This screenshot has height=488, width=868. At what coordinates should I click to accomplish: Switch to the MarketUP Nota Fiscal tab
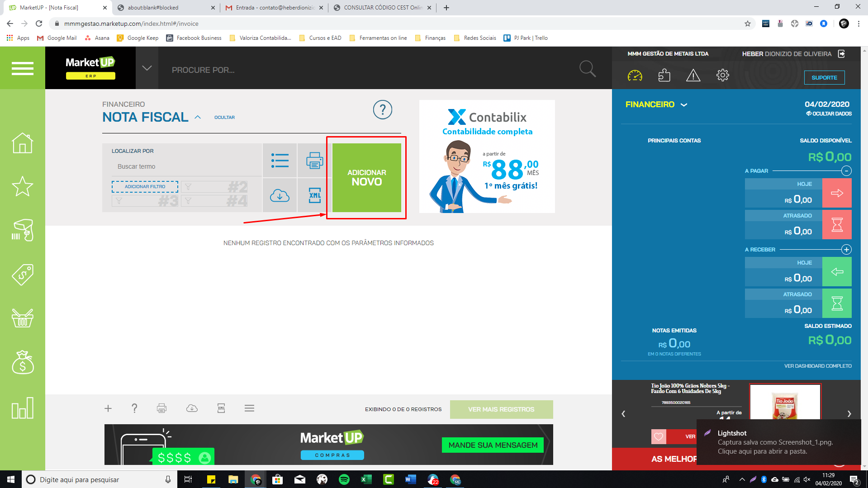(x=57, y=8)
